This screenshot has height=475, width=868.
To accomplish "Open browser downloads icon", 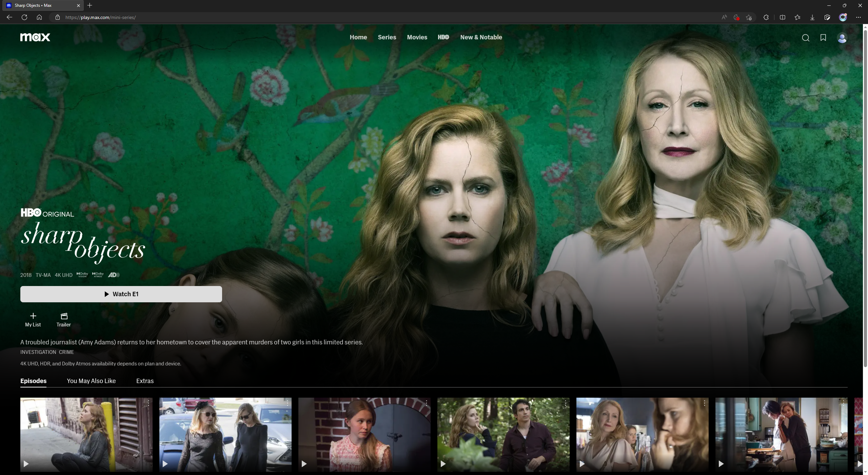I will pyautogui.click(x=812, y=17).
